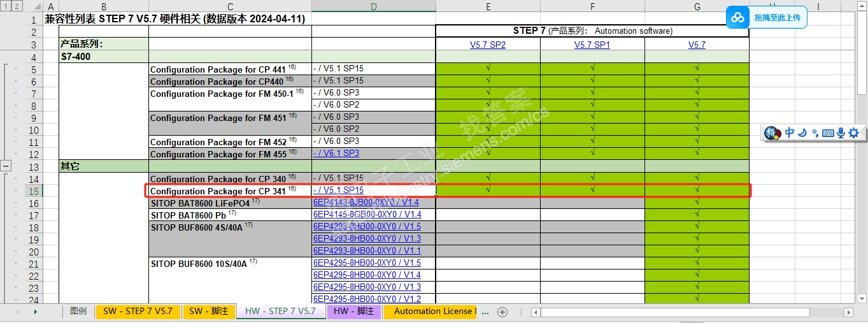Open the IME soft keyboard icon
This screenshot has width=868, height=323.
point(828,133)
